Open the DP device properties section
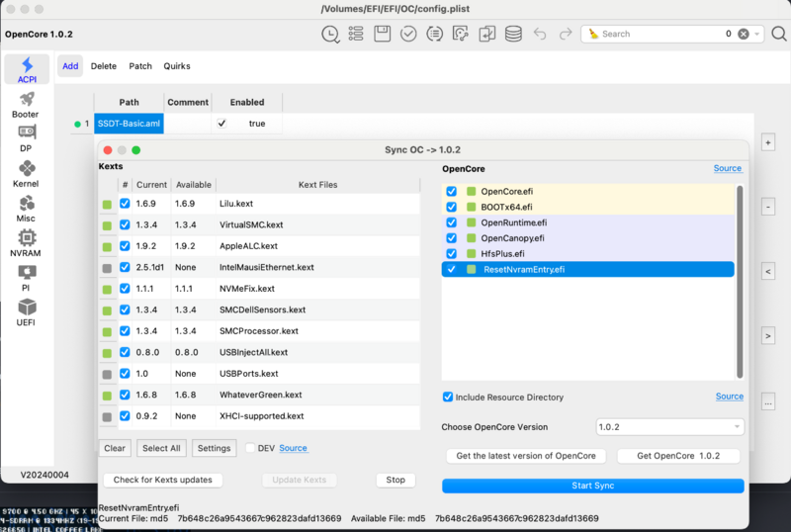This screenshot has width=791, height=532. [x=26, y=138]
